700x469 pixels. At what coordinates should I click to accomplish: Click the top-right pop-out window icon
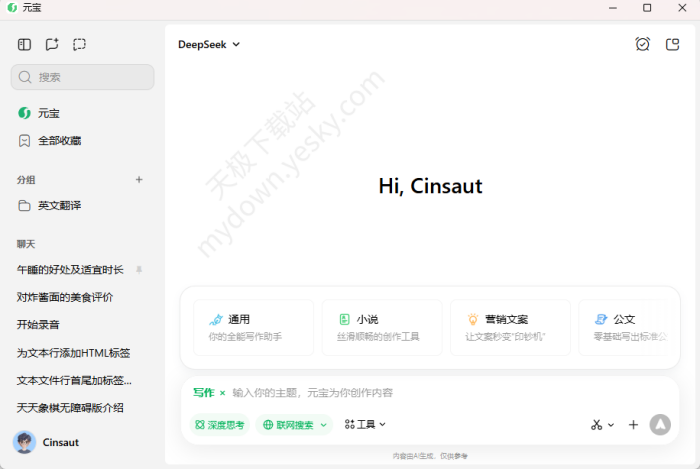click(672, 44)
